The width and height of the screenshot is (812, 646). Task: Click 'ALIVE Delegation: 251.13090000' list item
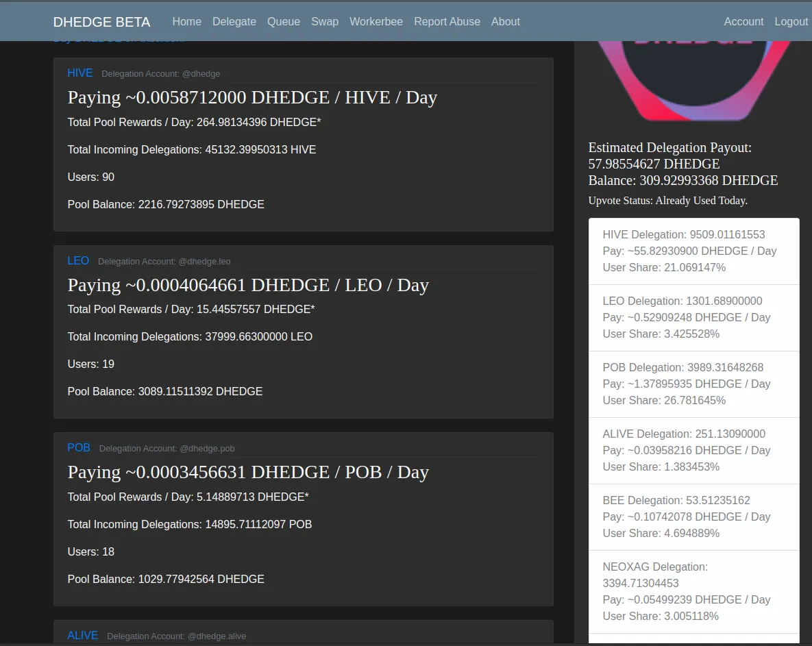pos(684,434)
